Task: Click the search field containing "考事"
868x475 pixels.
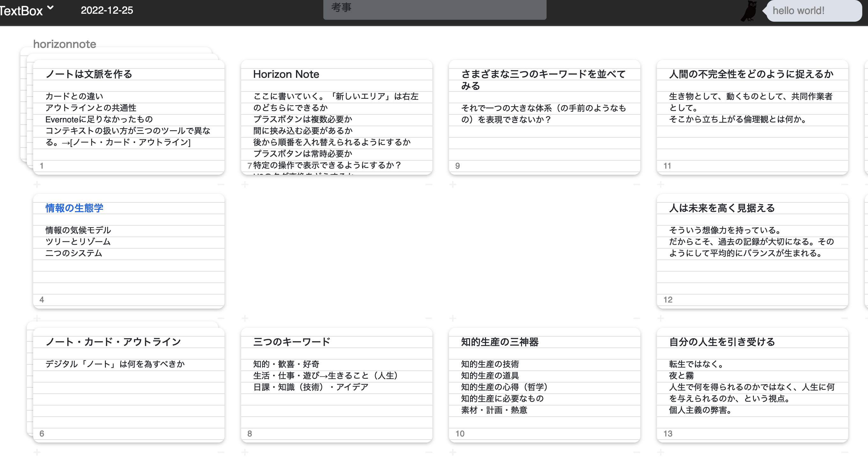Action: (435, 10)
